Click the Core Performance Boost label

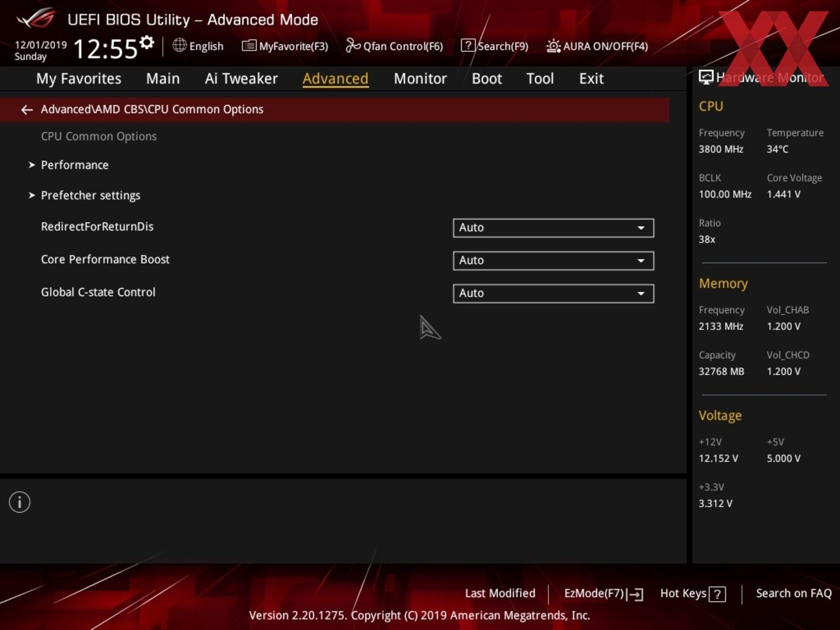[x=105, y=259]
